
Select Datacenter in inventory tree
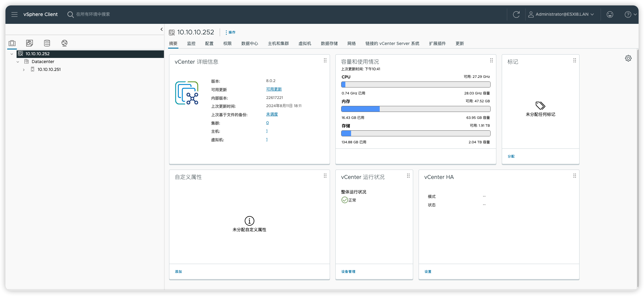point(43,62)
